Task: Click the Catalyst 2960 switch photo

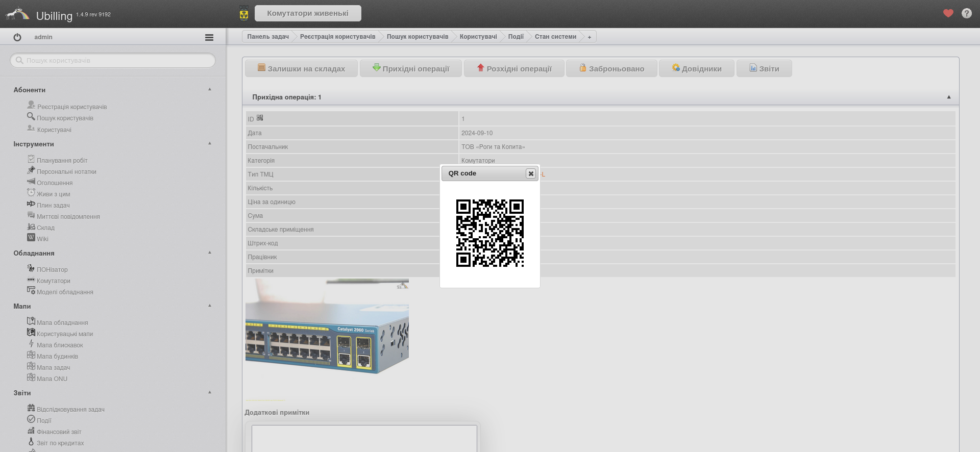Action: click(327, 327)
